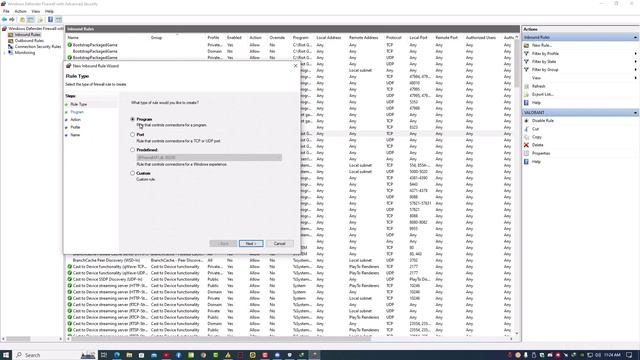Click the Filter by Profile funnel icon
The height and width of the screenshot is (360, 640).
526,53
